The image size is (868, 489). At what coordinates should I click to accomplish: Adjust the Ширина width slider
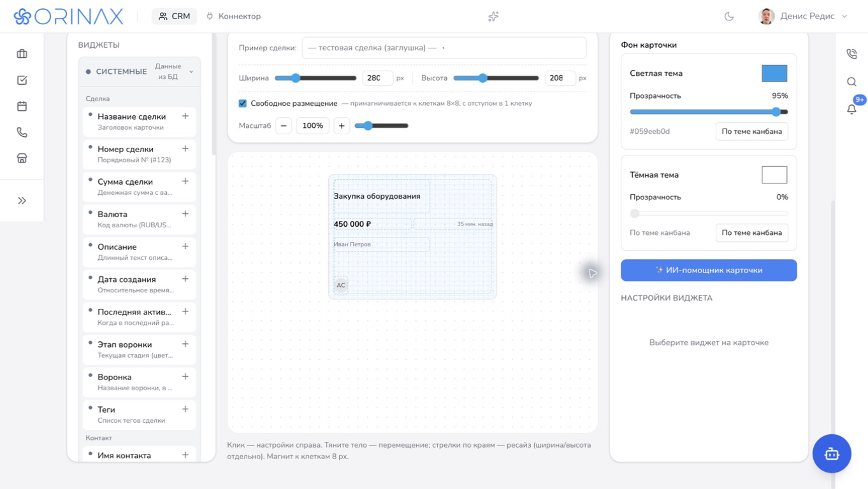(315, 78)
